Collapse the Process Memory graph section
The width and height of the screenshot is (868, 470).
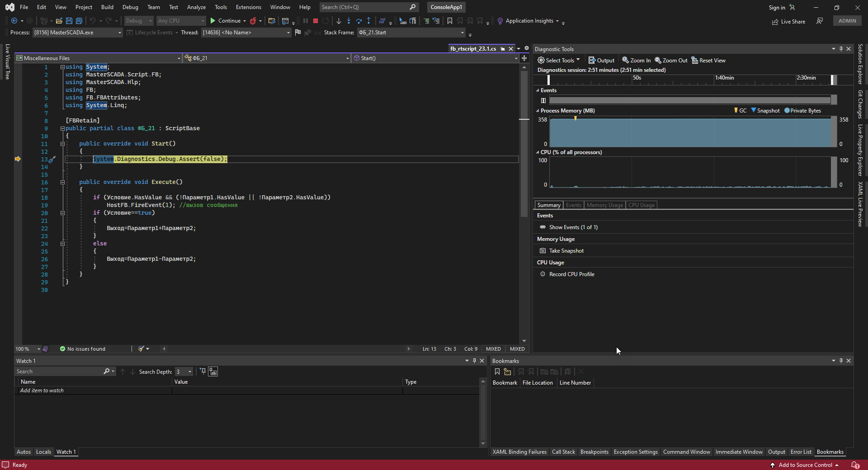538,111
